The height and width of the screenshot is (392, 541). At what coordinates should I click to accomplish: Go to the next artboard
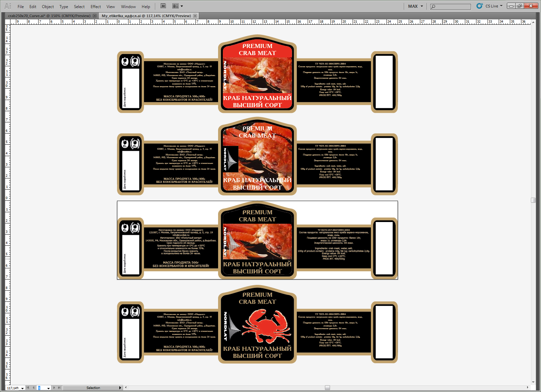click(54, 388)
